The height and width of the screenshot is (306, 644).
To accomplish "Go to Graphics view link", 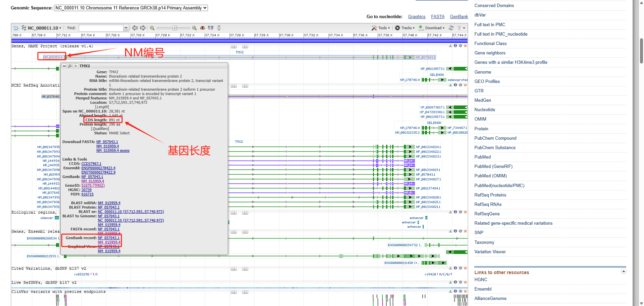I will (417, 16).
